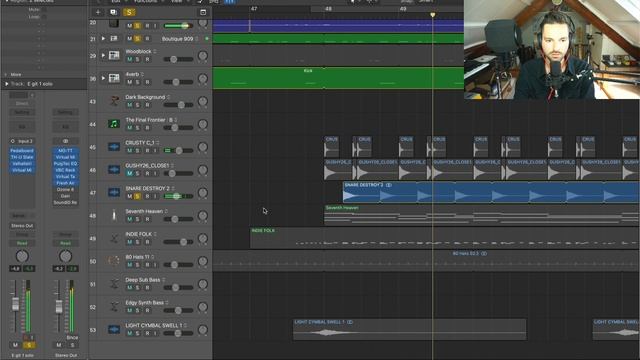Select the SNARE DESTROY 2 audio region

coord(491,192)
